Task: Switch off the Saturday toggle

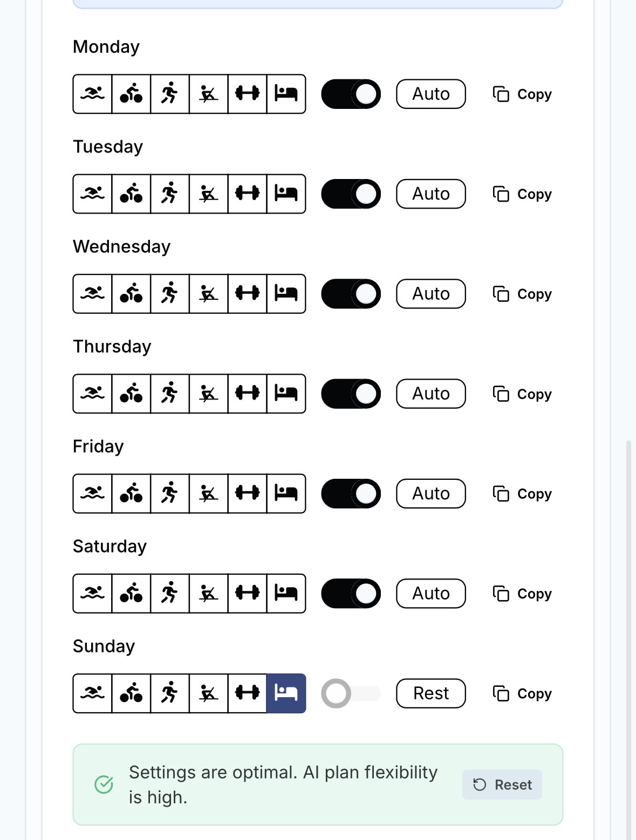Action: [351, 593]
